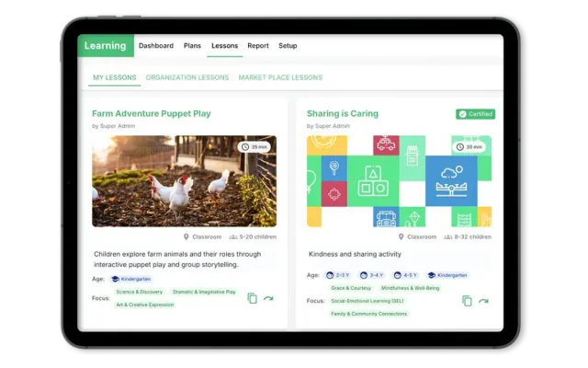Click 'Kindness and sharing activity' description
The height and width of the screenshot is (368, 588).
(x=355, y=254)
